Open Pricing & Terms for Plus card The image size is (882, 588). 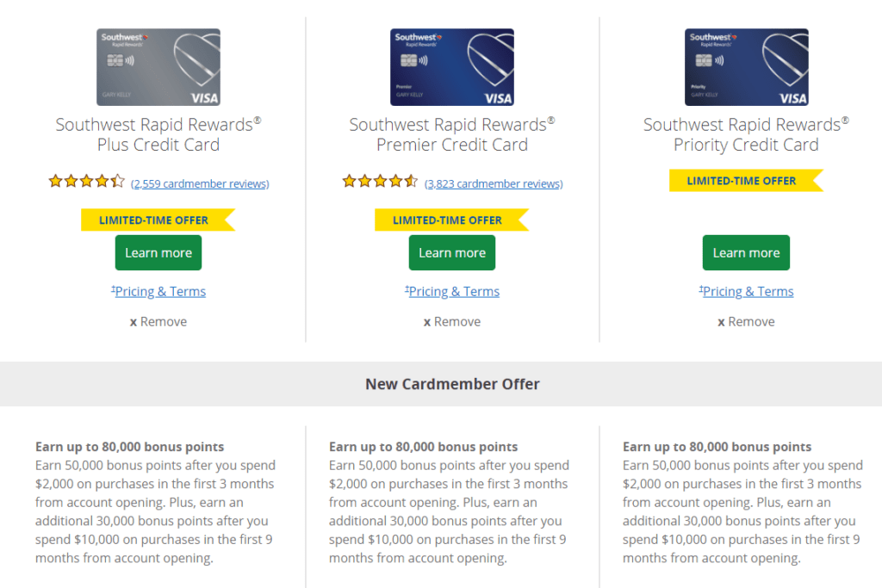tap(159, 291)
